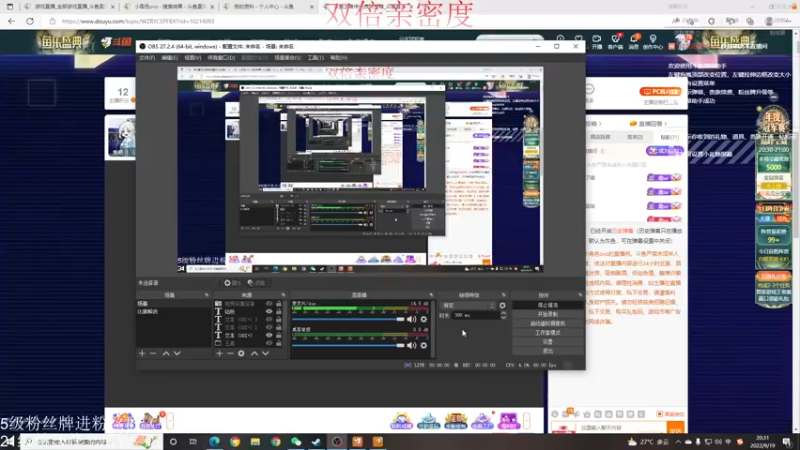This screenshot has width=800, height=450.
Task: Mute desktop audio track speaker
Action: coord(411,345)
